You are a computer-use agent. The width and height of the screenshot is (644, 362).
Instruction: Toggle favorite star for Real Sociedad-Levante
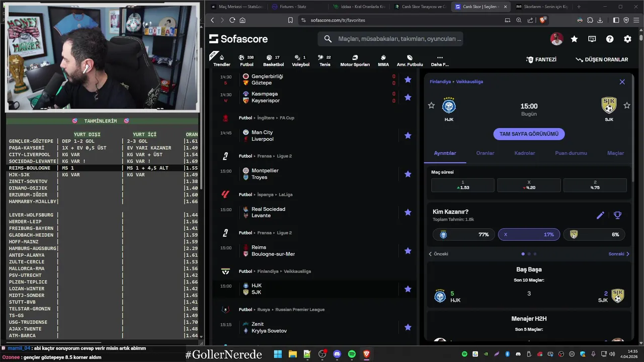coord(408,212)
